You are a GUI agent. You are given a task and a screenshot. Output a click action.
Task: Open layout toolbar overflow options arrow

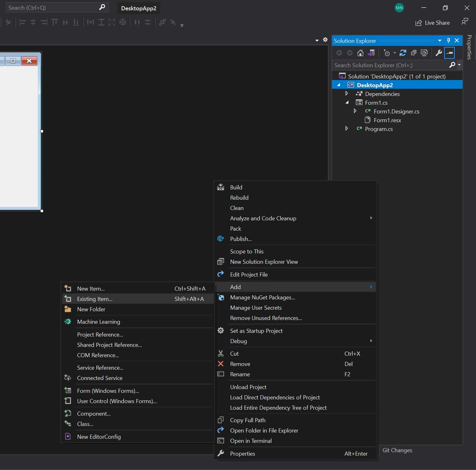pos(182,25)
